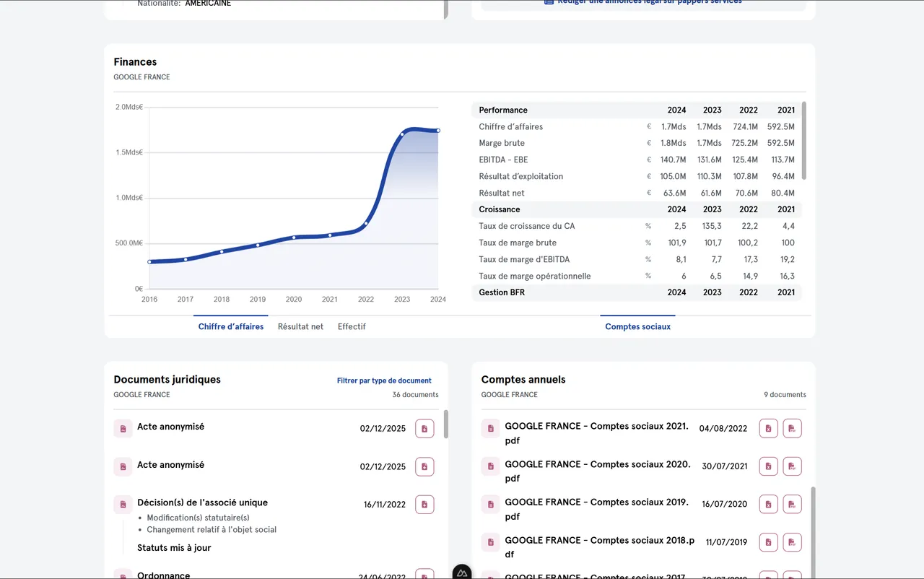The height and width of the screenshot is (579, 924).
Task: Select the Comptes sociaux tab
Action: [638, 326]
